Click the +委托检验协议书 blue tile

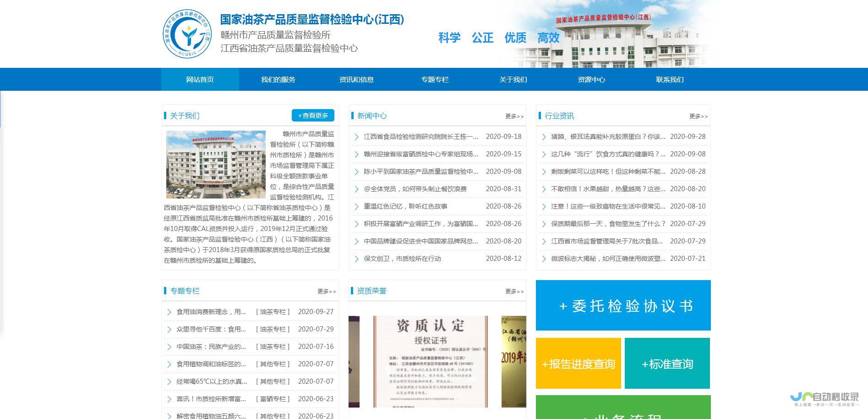click(x=623, y=305)
